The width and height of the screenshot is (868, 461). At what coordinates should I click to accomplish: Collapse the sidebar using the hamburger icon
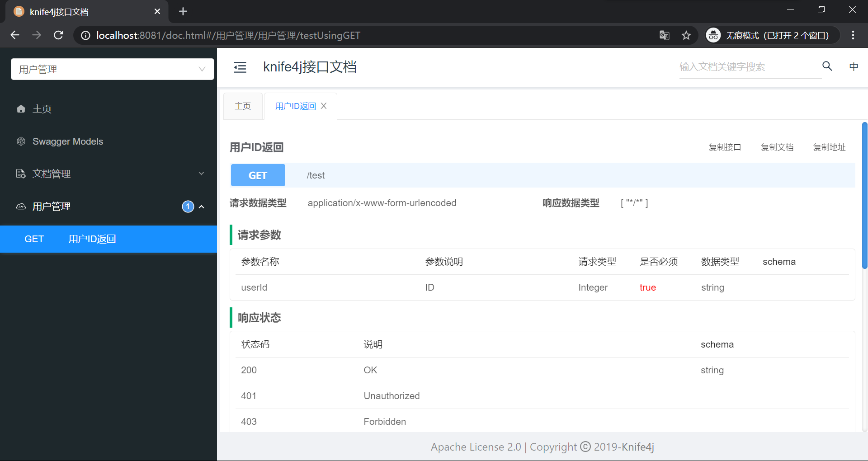click(240, 67)
